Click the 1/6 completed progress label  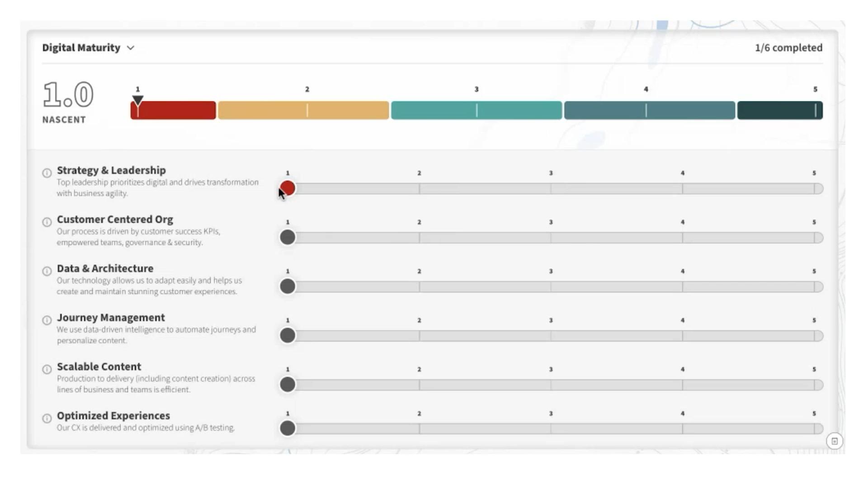tap(788, 48)
